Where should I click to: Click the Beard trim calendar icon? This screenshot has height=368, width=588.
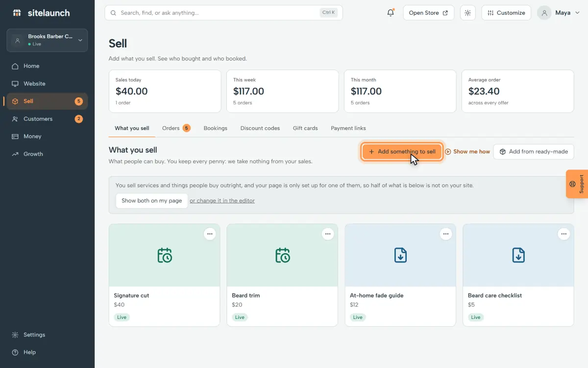pos(283,256)
